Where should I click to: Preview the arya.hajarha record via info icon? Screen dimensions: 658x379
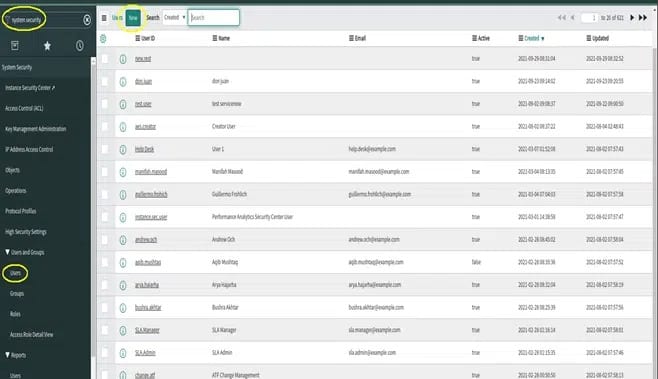point(123,286)
